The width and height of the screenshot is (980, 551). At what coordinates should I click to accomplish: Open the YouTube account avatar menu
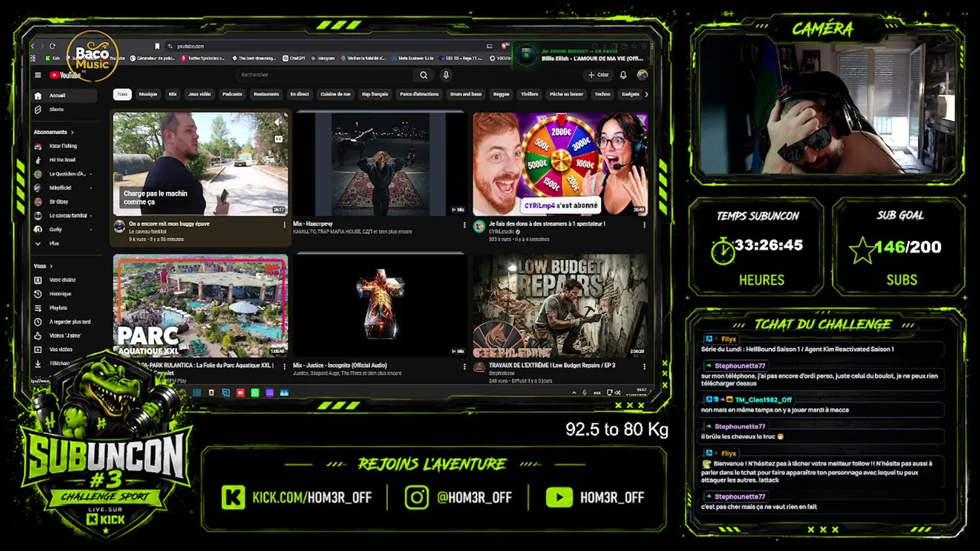point(642,75)
